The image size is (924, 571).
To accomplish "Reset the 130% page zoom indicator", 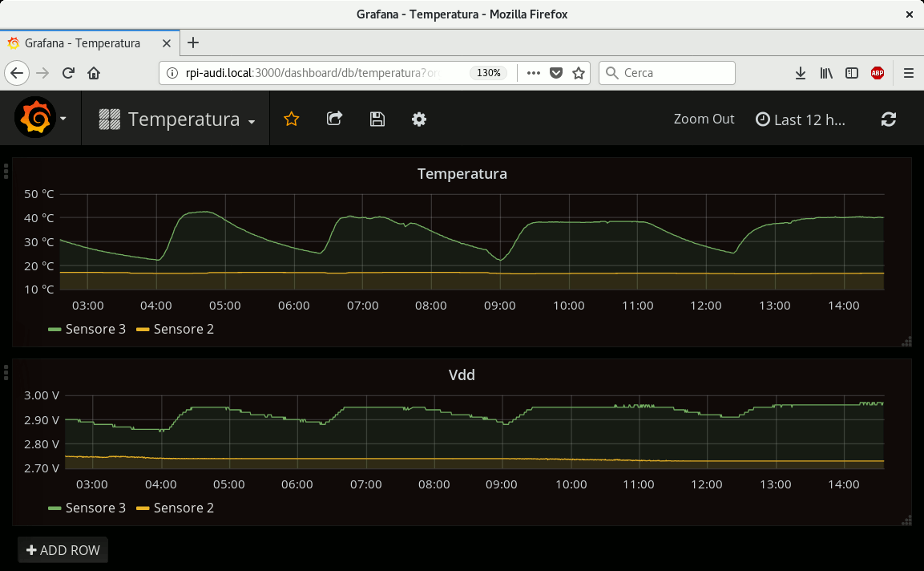I will (489, 73).
